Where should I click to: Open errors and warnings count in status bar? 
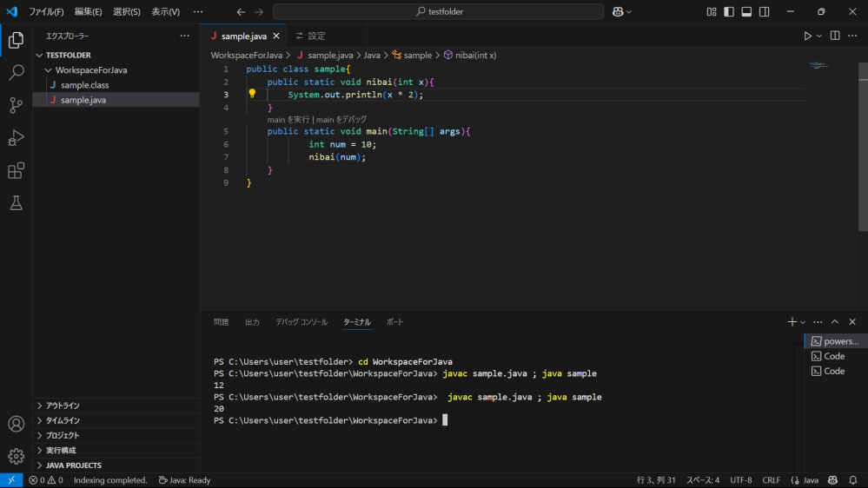point(46,480)
